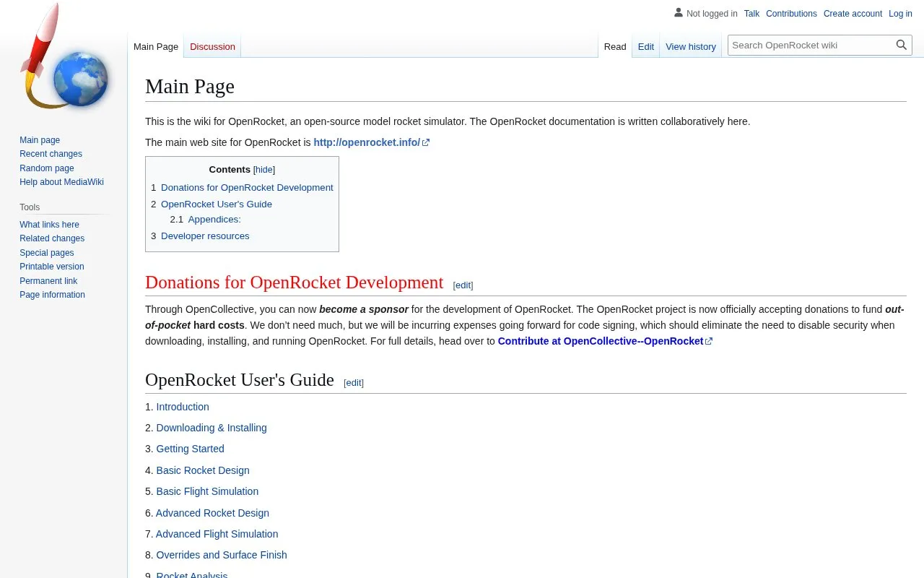Edit the Donations for OpenRocket Development section

tap(463, 285)
